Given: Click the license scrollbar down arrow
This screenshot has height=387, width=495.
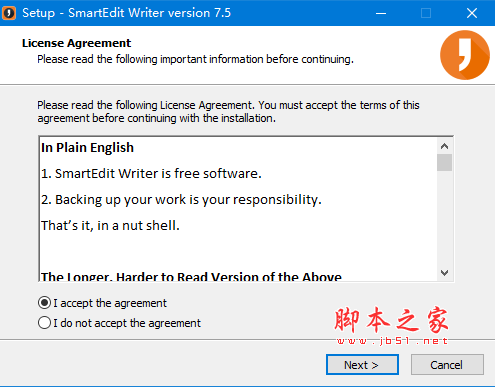Looking at the screenshot, I should [444, 273].
